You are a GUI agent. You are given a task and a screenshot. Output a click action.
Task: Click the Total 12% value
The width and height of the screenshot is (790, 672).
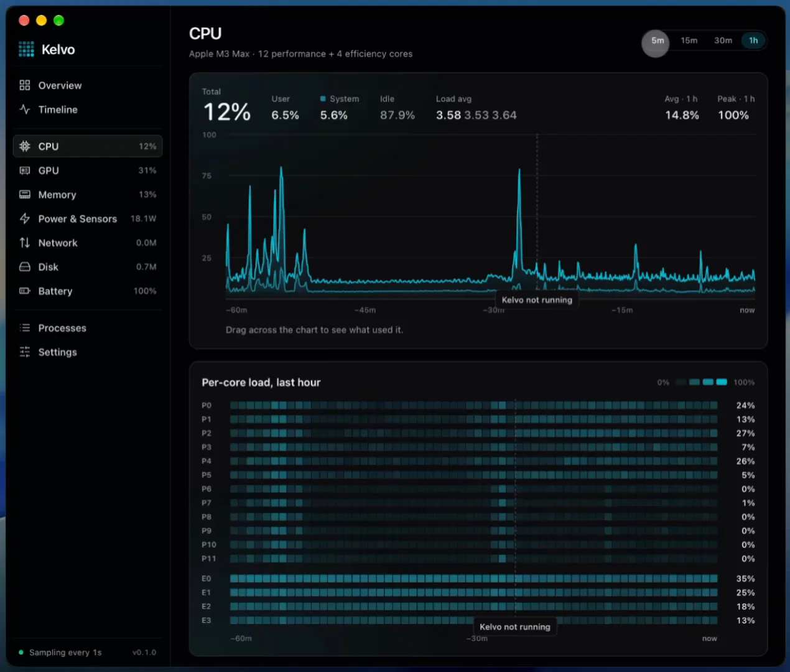coord(227,113)
